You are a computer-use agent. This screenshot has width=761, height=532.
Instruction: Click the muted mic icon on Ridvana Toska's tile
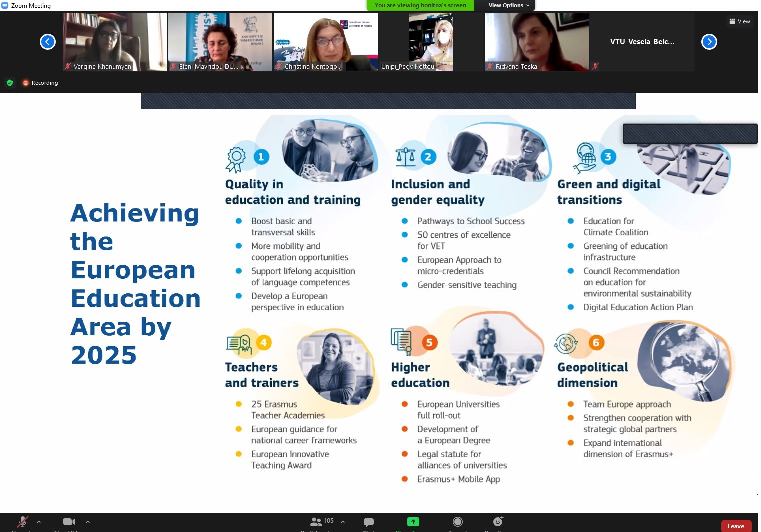490,66
